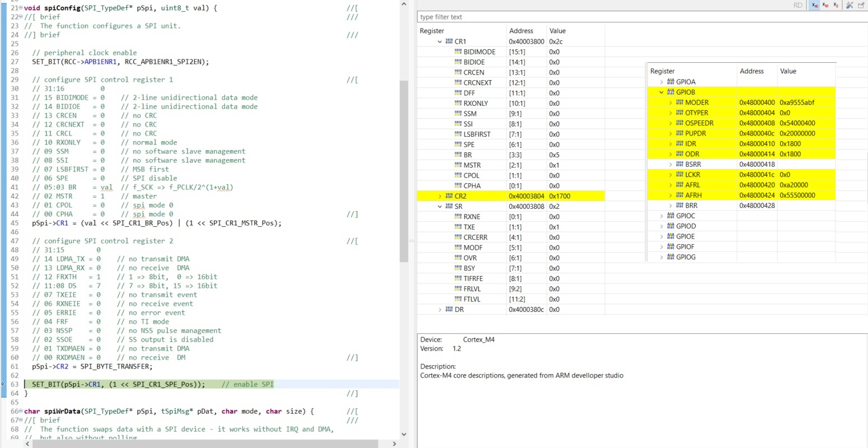Click the MODER value 0xa9555abf
868x448 pixels.
click(797, 102)
